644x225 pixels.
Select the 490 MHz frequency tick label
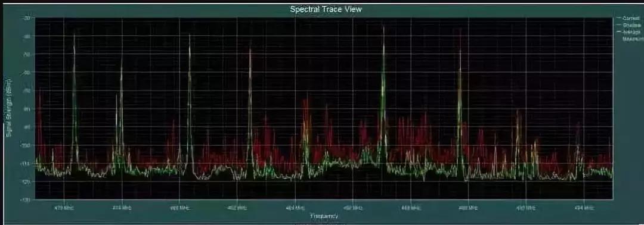[x=468, y=208]
